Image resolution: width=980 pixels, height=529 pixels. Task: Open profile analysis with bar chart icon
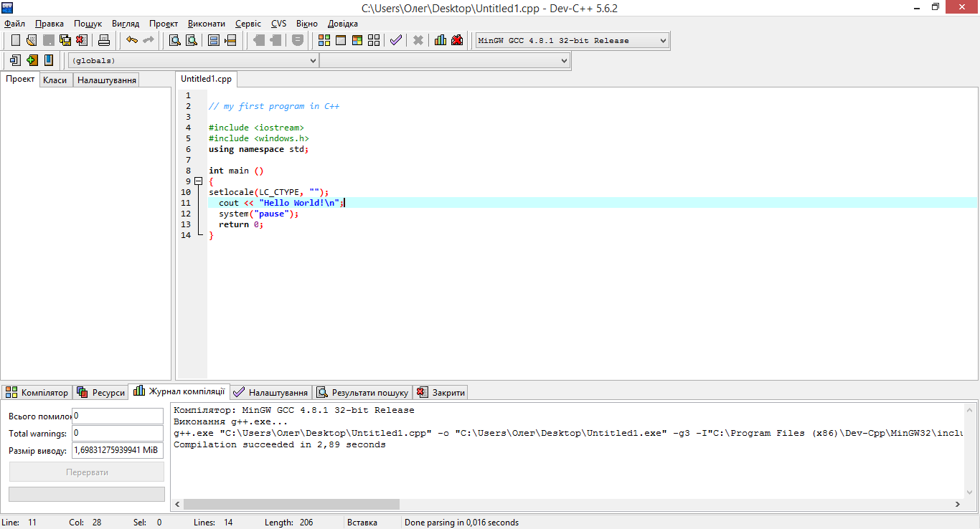coord(440,40)
